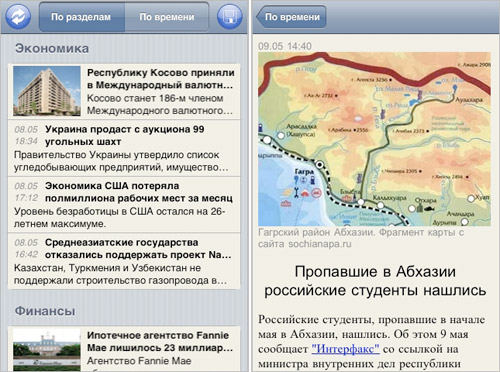Tap the timestamp '08.05 16:42'

tap(26, 249)
